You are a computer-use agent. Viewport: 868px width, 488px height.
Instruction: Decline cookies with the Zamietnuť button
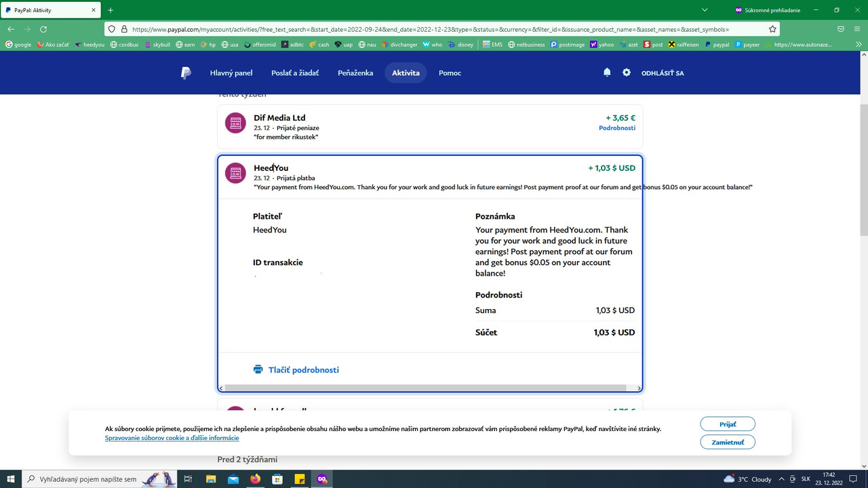tap(728, 442)
